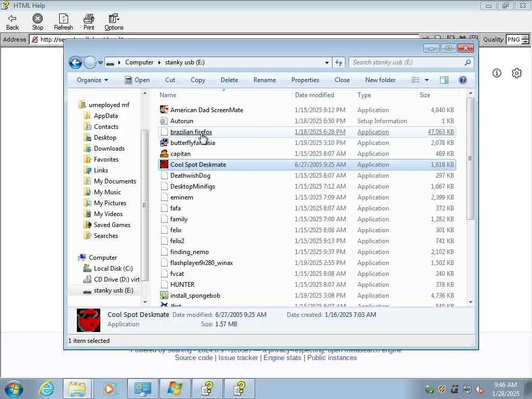Viewport: 532px width, 399px height.
Task: Click Rename in the command bar
Action: (x=264, y=80)
